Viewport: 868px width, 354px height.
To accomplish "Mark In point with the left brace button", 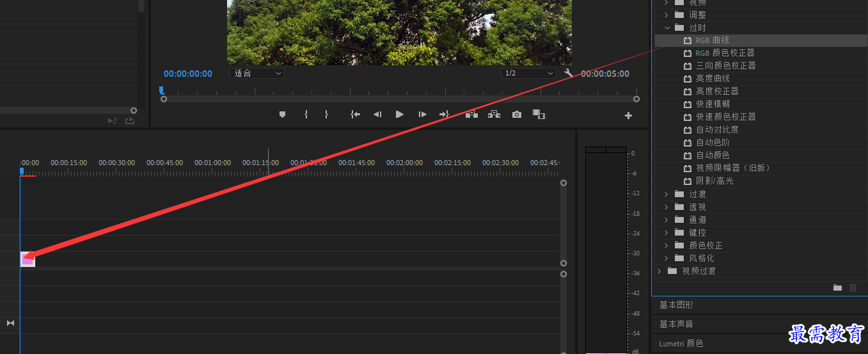I will coord(306,115).
